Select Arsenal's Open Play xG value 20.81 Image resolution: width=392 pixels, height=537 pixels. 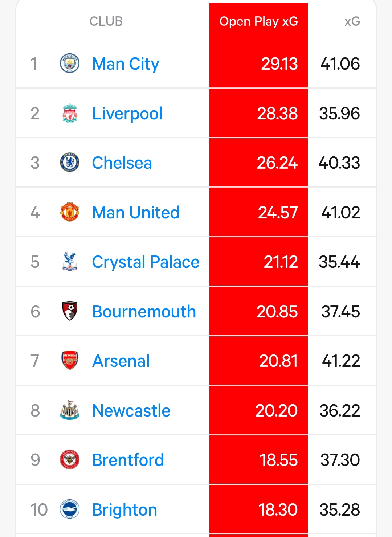point(278,361)
